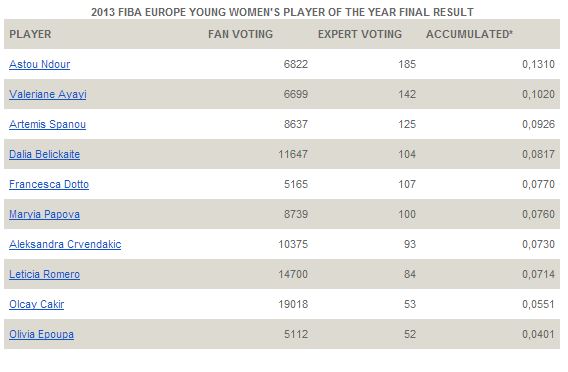This screenshot has width=568, height=372.
Task: Open Aleksandra Crvendakic player link
Action: coord(65,244)
